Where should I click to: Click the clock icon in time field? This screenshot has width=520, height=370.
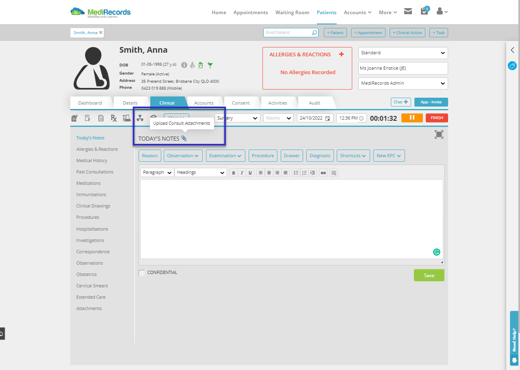pos(361,118)
